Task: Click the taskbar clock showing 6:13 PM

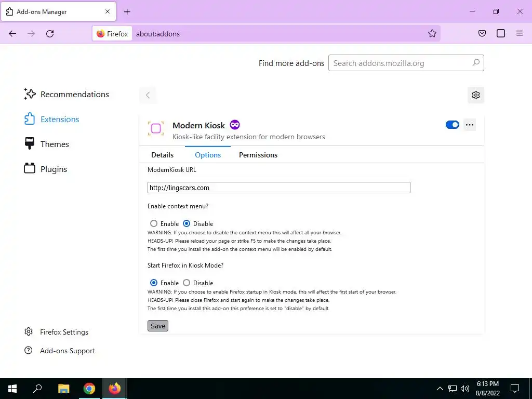Action: click(488, 389)
